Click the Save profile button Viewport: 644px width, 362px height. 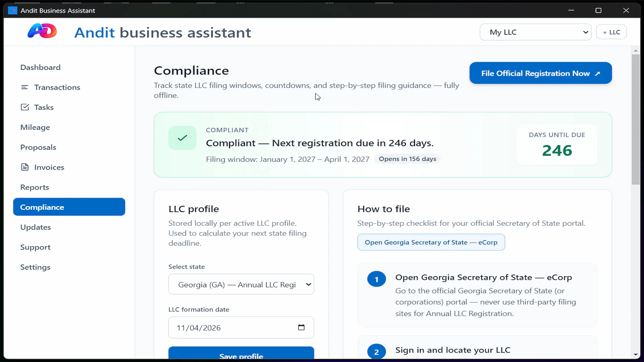[x=241, y=354]
